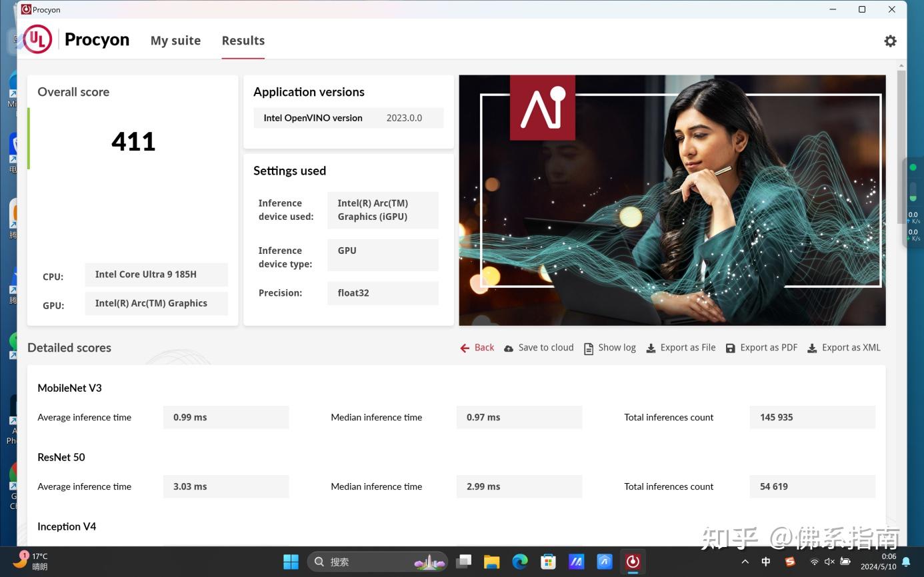Open the benchmark log with Show log
This screenshot has width=924, height=577.
point(610,348)
